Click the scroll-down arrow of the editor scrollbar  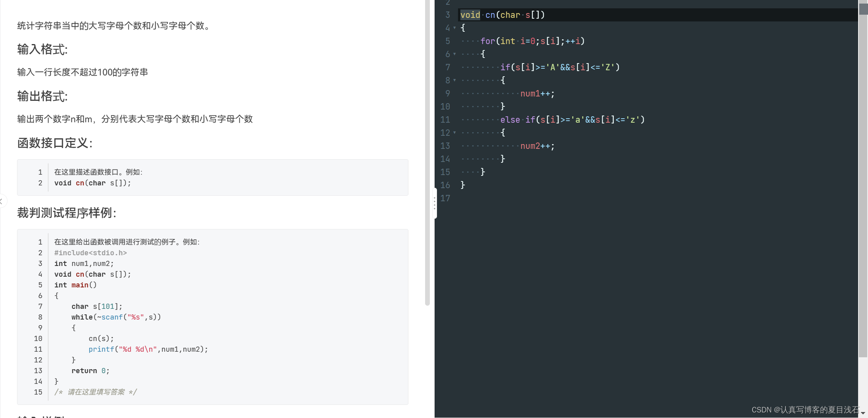click(x=863, y=413)
